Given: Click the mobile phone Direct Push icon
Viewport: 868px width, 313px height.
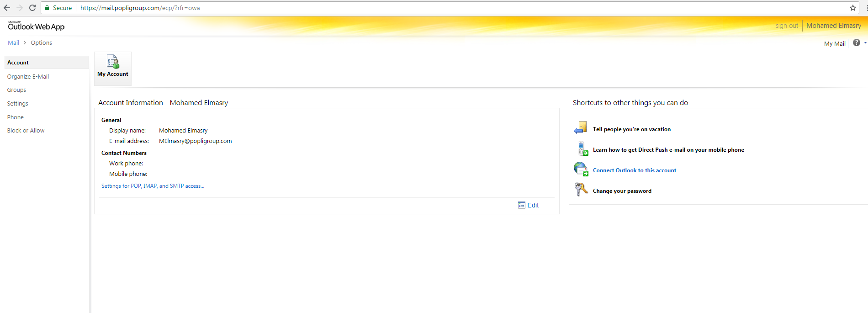Looking at the screenshot, I should pyautogui.click(x=582, y=149).
